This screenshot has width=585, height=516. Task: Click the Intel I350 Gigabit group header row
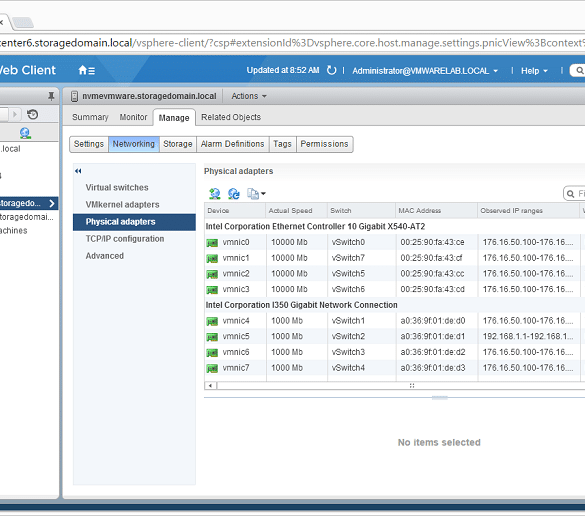click(x=395, y=305)
